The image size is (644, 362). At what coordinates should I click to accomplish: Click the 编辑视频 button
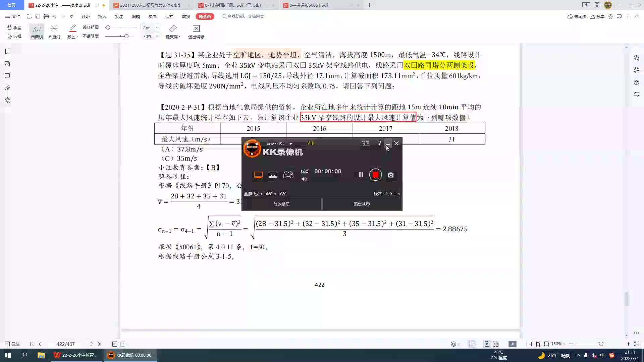click(362, 204)
